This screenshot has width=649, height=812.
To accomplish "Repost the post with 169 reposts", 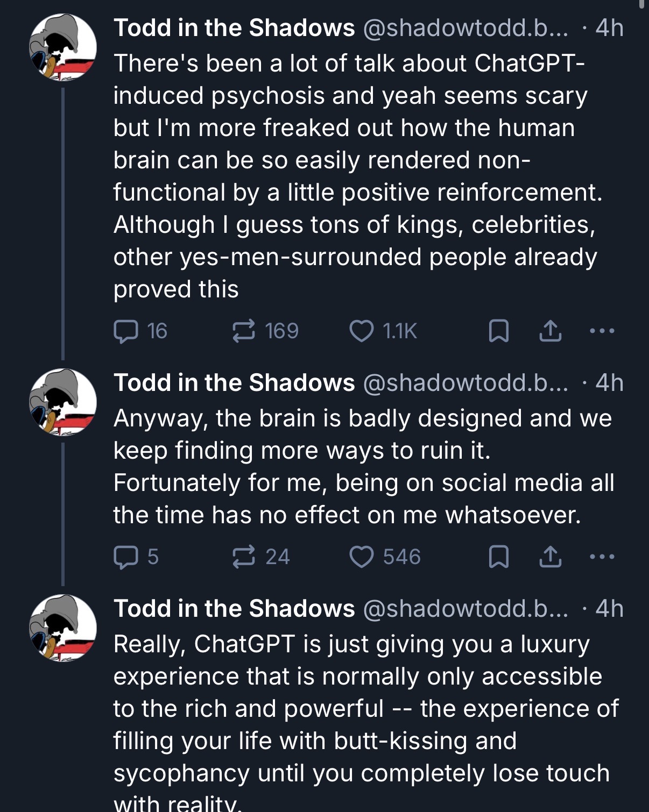I will (265, 331).
